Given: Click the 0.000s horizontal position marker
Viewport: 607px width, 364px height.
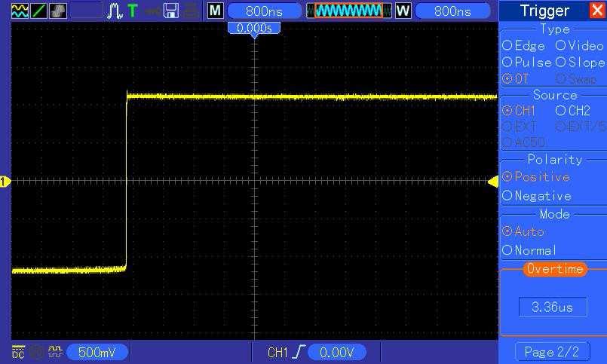Looking at the screenshot, I should coord(254,28).
